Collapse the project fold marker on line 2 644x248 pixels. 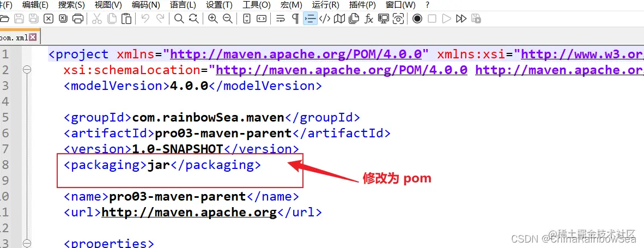[27, 70]
